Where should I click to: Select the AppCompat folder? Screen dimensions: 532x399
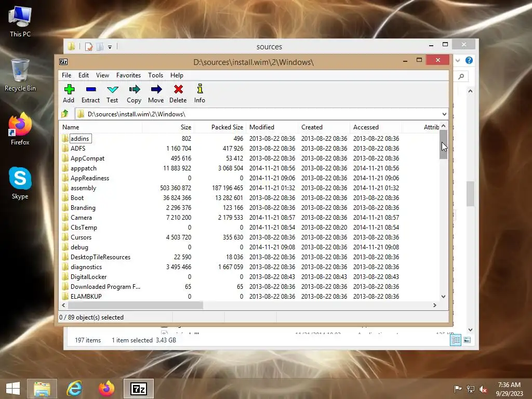pos(87,158)
